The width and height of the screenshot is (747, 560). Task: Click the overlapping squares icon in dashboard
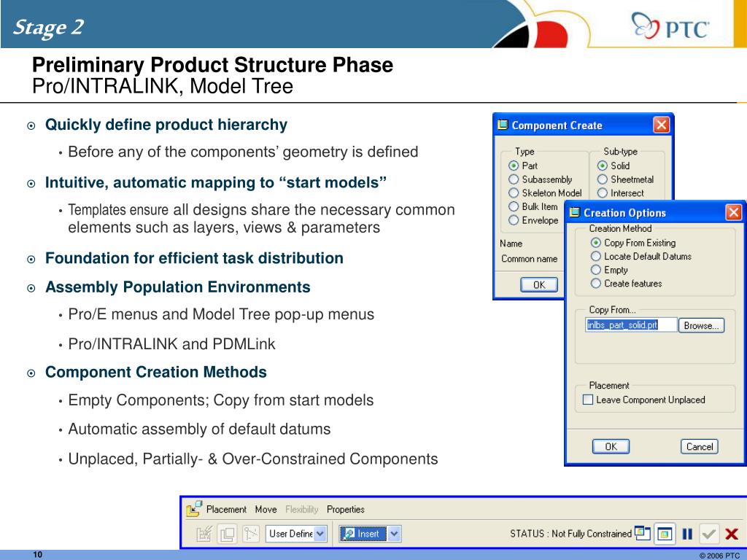coord(228,534)
